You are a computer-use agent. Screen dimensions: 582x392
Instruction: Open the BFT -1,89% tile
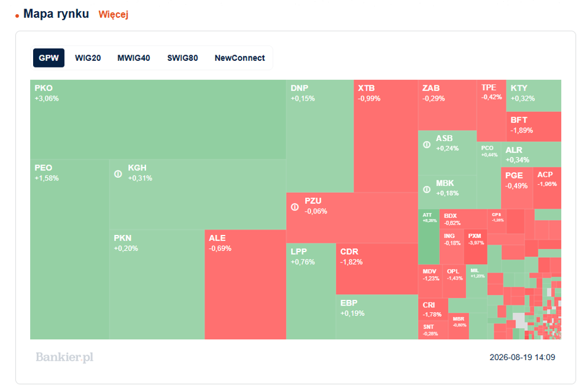pos(533,127)
